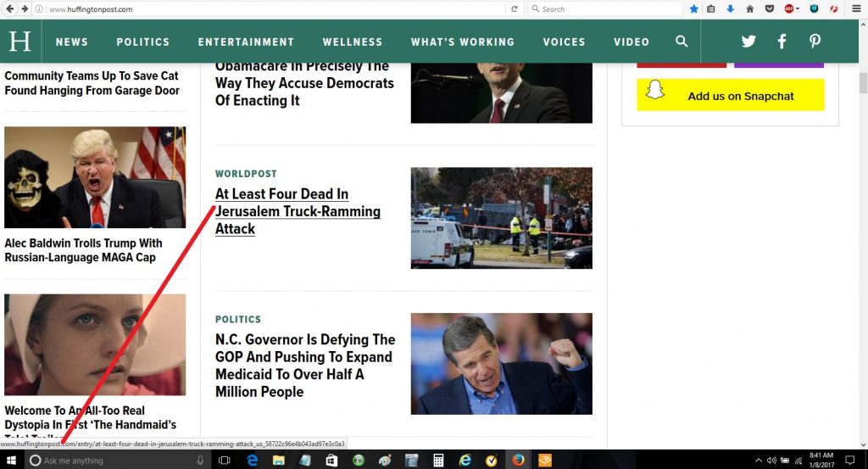Open Internet Explorer from the taskbar

465,461
